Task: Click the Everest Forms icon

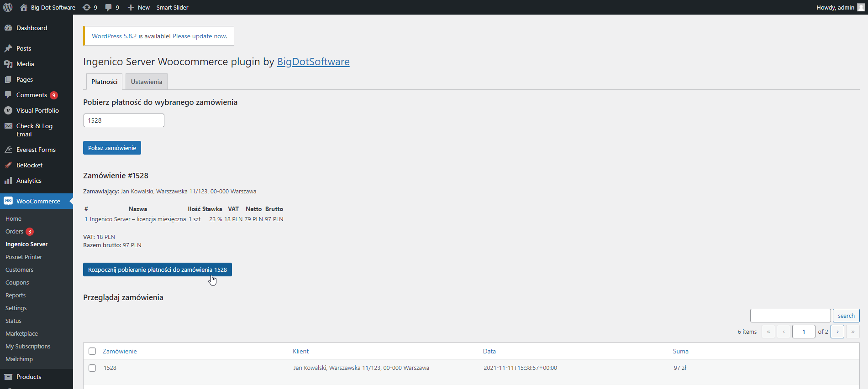Action: point(8,150)
